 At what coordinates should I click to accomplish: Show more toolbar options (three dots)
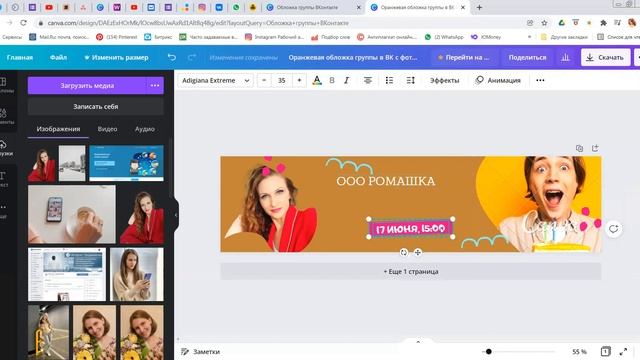click(540, 80)
